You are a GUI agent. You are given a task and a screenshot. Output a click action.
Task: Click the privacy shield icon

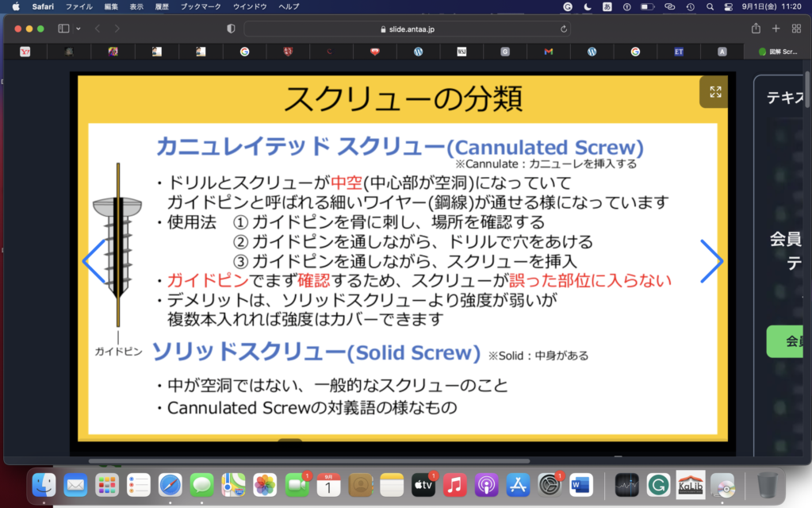tap(231, 29)
